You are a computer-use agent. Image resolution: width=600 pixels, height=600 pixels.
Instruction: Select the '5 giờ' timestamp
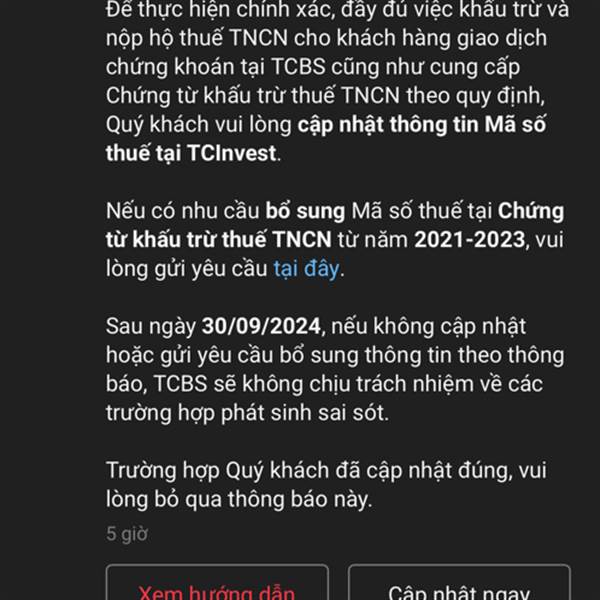pos(127,534)
